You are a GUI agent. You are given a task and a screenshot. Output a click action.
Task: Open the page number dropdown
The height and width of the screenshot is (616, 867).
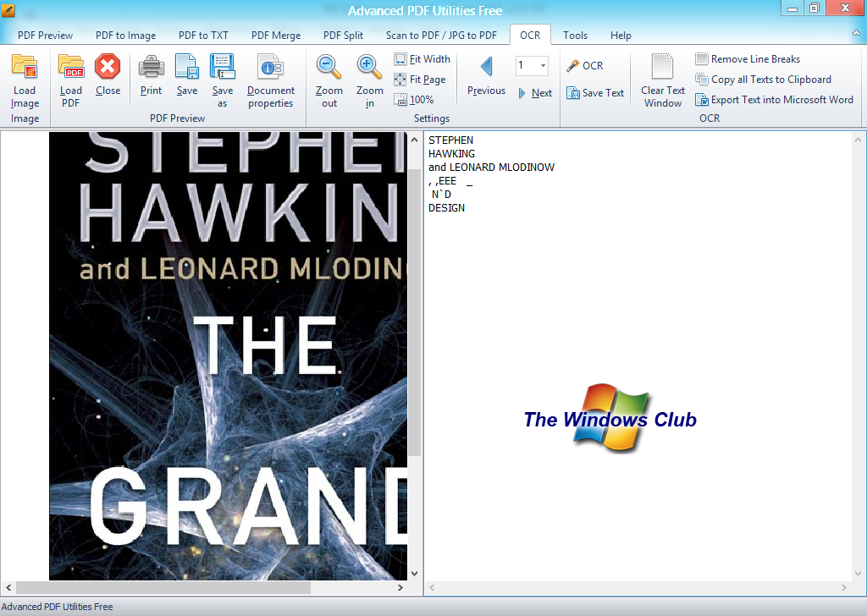click(543, 65)
